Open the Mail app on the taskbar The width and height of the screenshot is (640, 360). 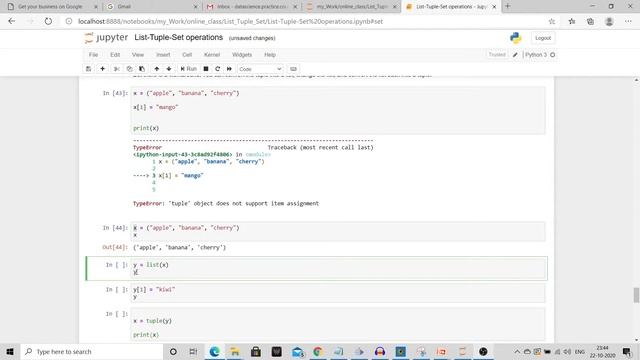298,351
